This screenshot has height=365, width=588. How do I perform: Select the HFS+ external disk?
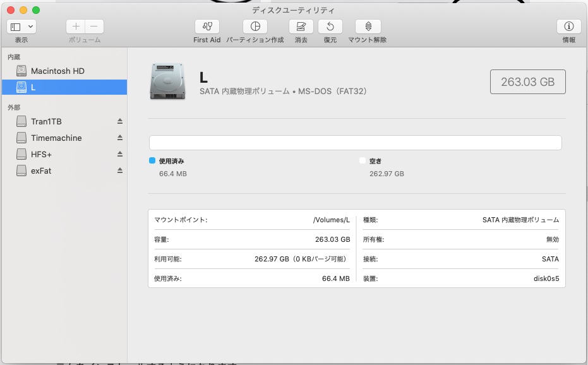(64, 155)
